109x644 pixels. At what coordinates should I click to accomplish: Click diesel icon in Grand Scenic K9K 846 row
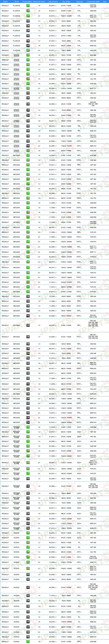(28, 110)
